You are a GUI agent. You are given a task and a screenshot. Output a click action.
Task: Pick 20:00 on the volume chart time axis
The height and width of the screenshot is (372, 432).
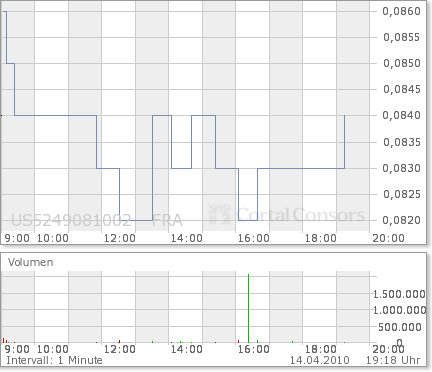(388, 349)
